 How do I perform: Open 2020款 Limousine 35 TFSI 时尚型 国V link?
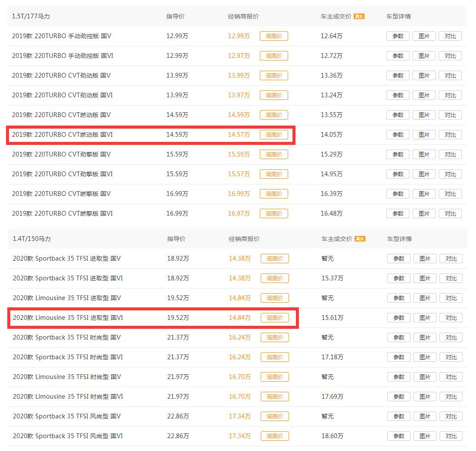point(67,377)
